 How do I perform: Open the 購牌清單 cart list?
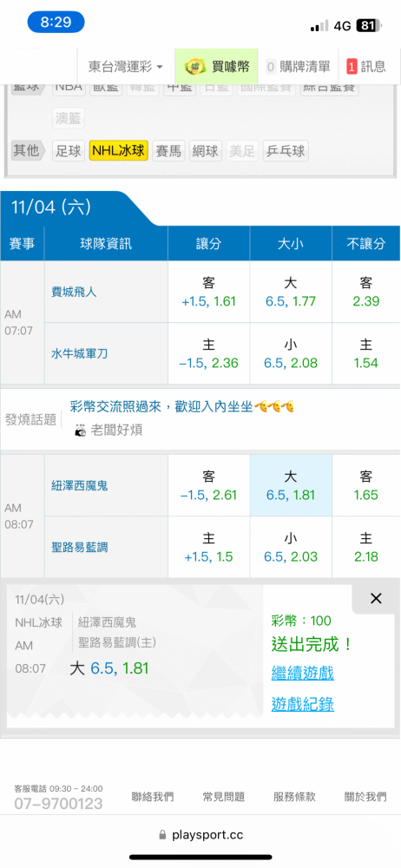pyautogui.click(x=298, y=67)
